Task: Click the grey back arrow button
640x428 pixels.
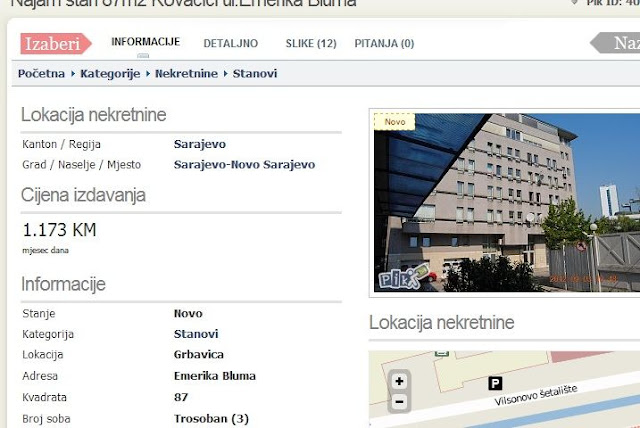Action: [616, 43]
